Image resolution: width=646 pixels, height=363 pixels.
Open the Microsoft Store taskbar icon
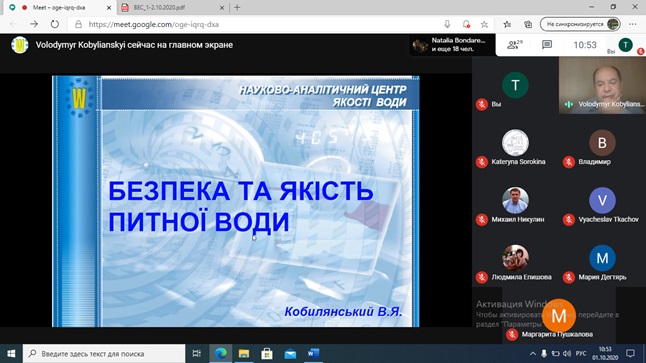pos(267,354)
